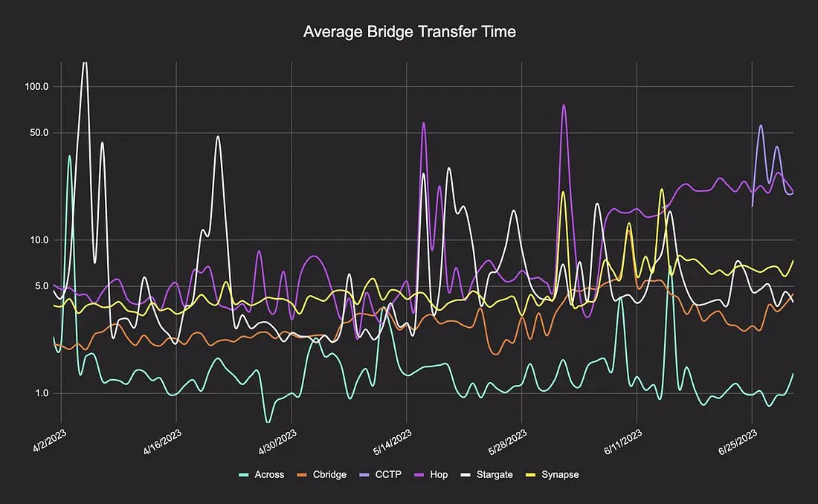The image size is (818, 504).
Task: Click the orange Cbridge legend line marker
Action: coord(303,474)
